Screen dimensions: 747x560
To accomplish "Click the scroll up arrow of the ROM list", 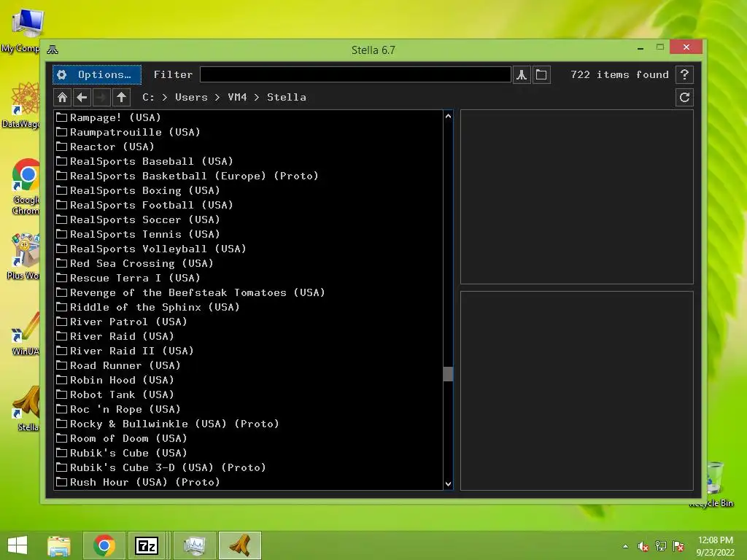I will tap(449, 116).
